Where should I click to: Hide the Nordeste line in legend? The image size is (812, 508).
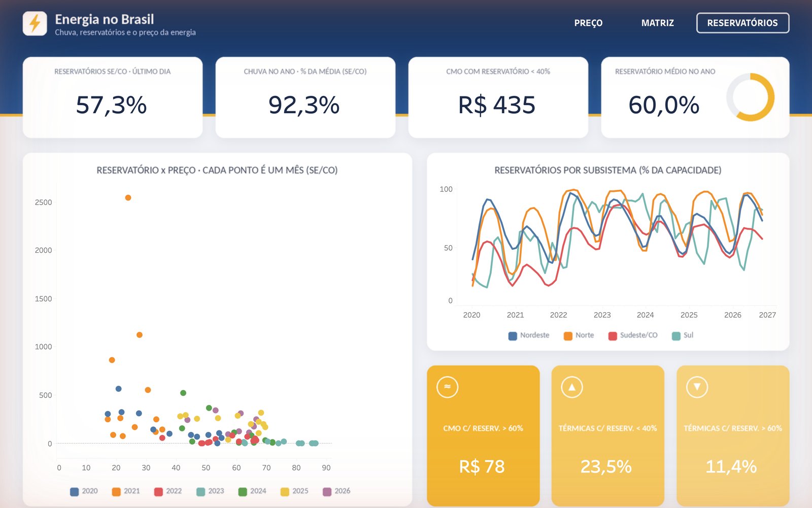529,335
